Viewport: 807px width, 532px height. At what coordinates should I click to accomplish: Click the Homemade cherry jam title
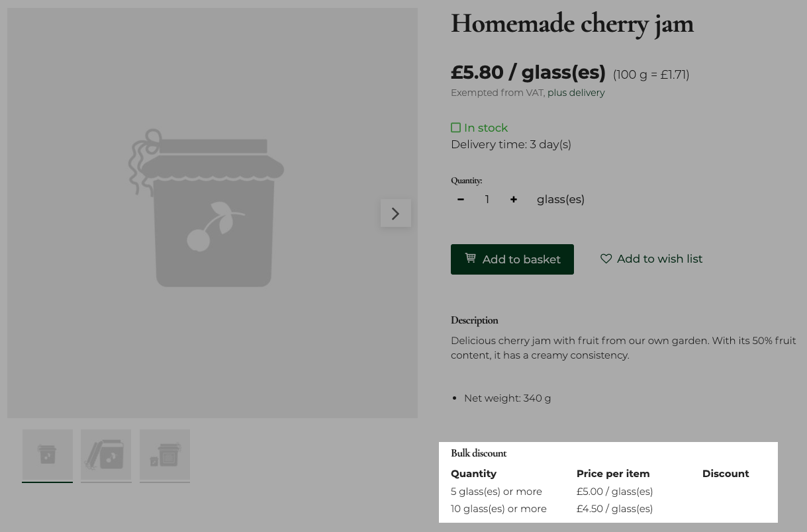(x=572, y=24)
